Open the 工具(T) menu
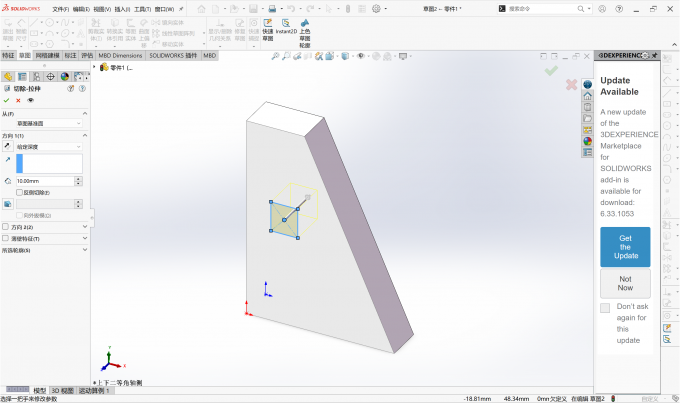680x403 pixels. (143, 9)
